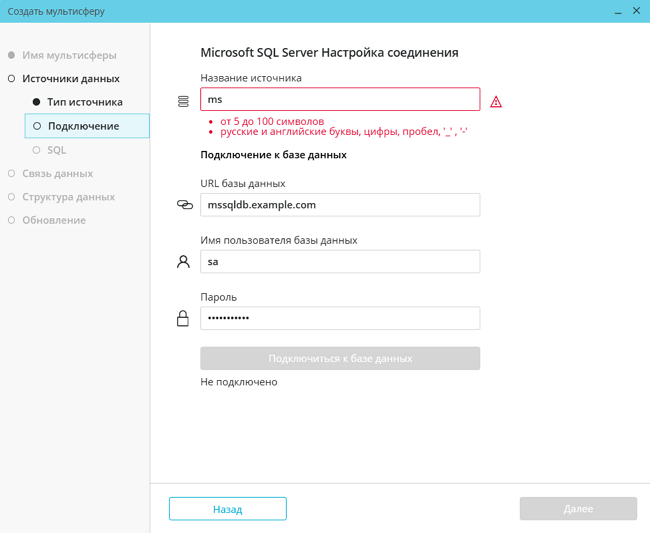Open the Подключение sub-step
The height and width of the screenshot is (533, 650).
point(83,126)
